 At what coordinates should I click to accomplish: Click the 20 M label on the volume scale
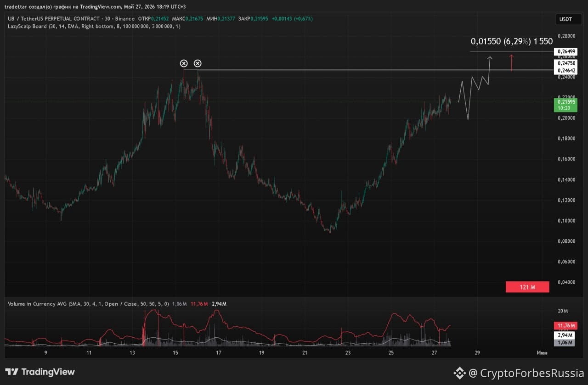click(564, 311)
